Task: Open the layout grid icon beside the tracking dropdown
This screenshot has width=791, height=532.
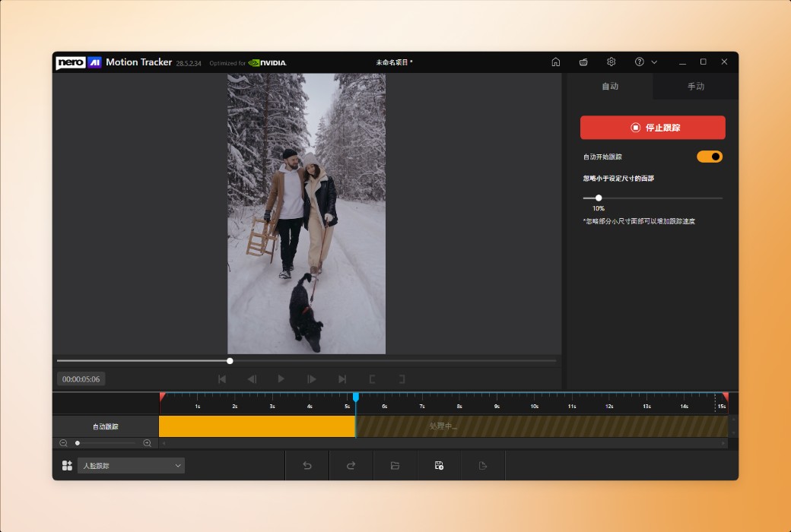Action: 67,465
